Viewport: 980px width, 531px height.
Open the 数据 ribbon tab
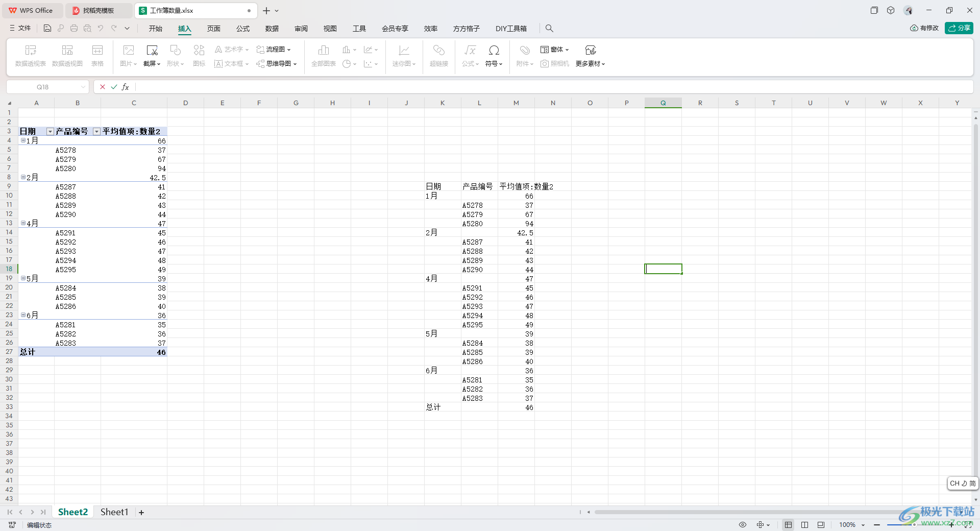pyautogui.click(x=272, y=29)
